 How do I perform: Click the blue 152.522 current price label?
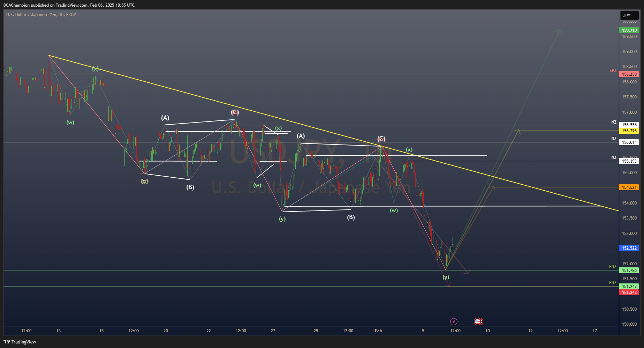629,248
